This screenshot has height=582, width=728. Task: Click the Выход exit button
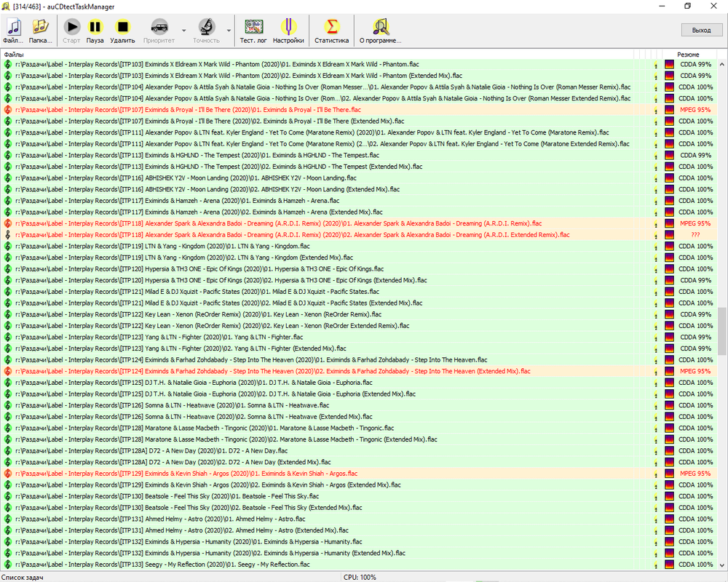701,30
